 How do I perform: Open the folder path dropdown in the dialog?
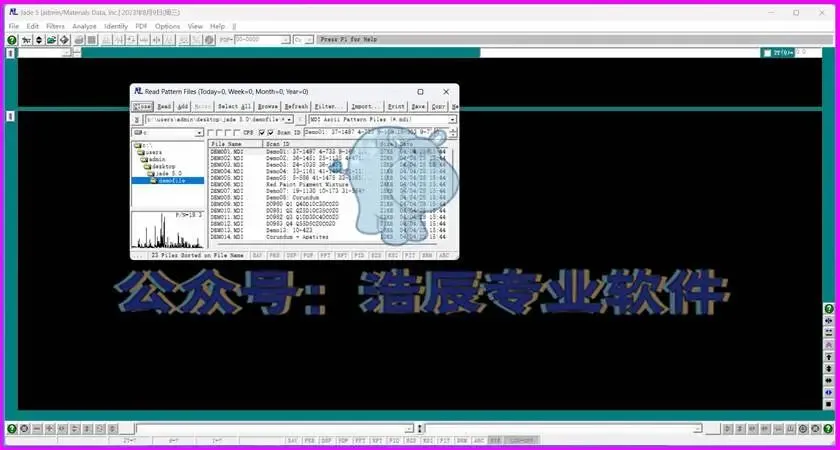pos(290,119)
